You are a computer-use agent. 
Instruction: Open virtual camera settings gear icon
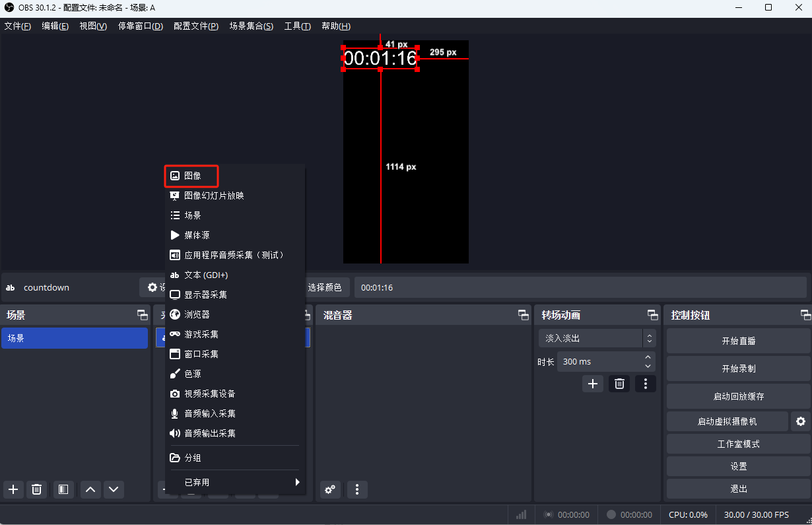pos(801,421)
